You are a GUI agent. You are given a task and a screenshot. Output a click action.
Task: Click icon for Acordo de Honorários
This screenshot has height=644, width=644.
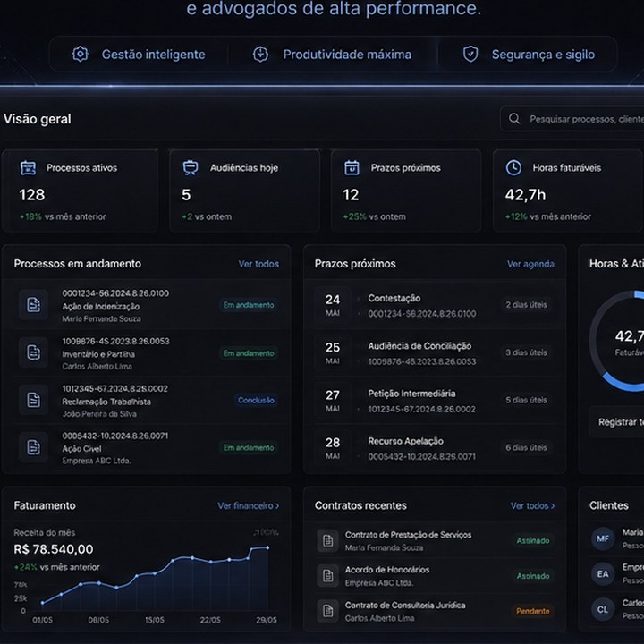[327, 575]
